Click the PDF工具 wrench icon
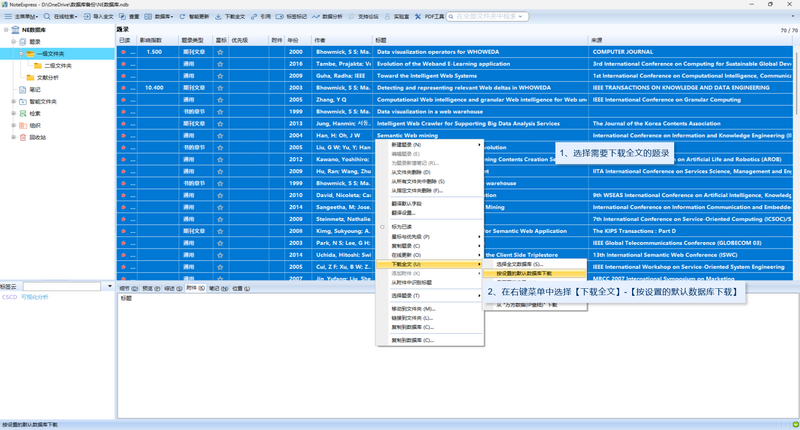 point(418,16)
